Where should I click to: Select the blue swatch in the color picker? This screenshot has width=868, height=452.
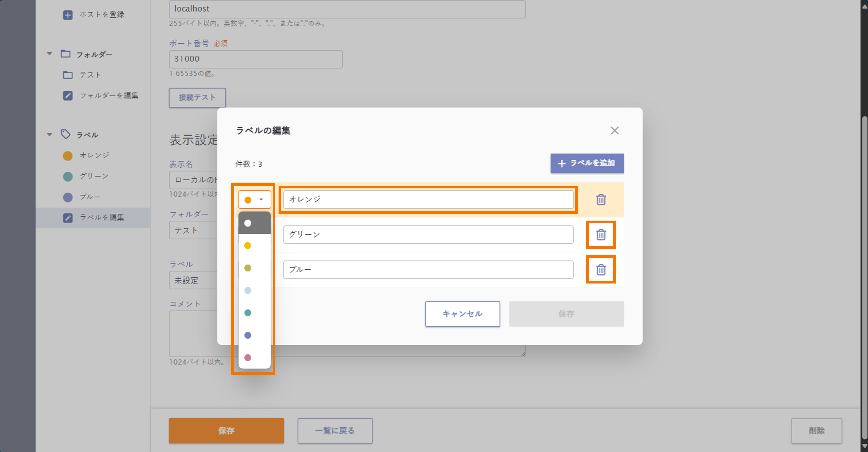(x=248, y=335)
